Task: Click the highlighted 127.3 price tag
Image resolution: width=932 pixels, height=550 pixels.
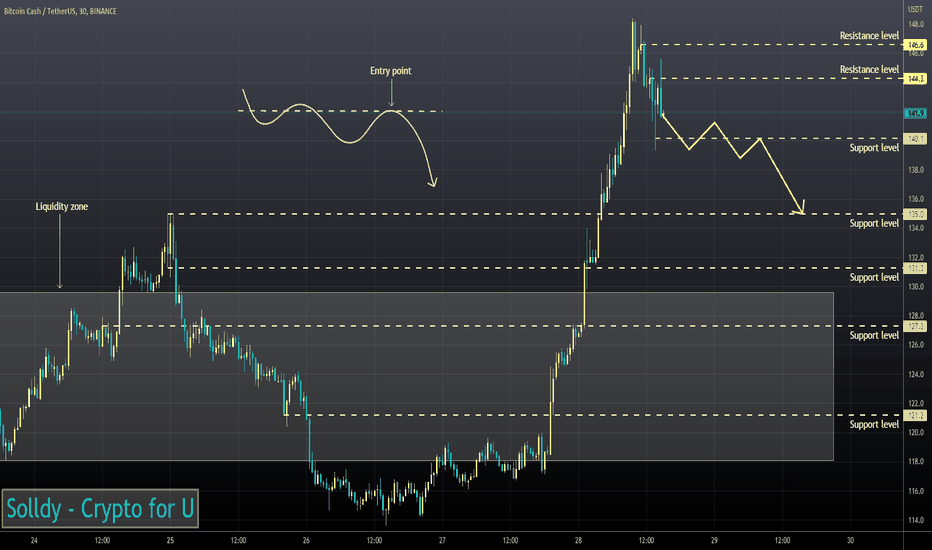Action: [915, 326]
